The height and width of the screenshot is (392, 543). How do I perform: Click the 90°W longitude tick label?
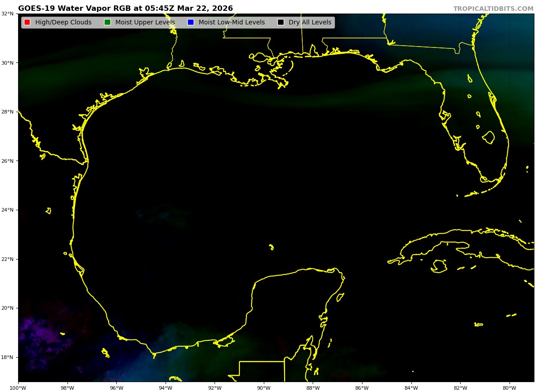coord(264,387)
